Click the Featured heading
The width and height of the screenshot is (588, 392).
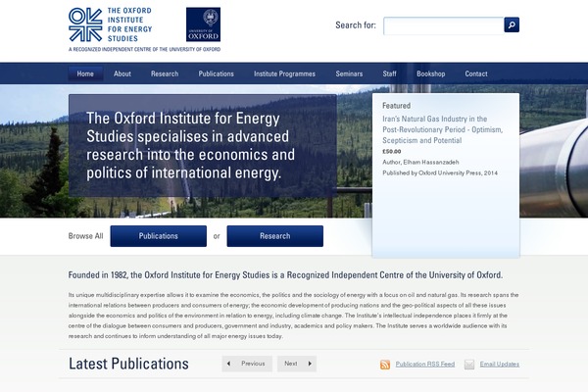tap(396, 106)
